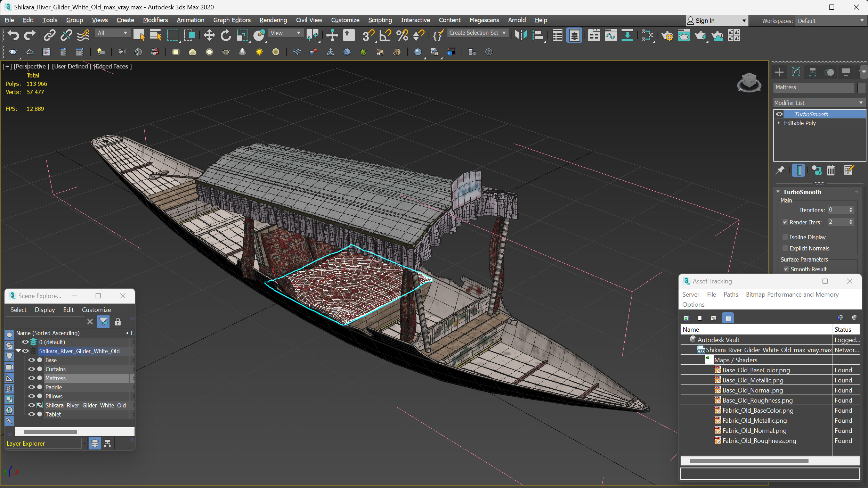The image size is (868, 488).
Task: Choose Select and Scale tool
Action: click(x=242, y=35)
